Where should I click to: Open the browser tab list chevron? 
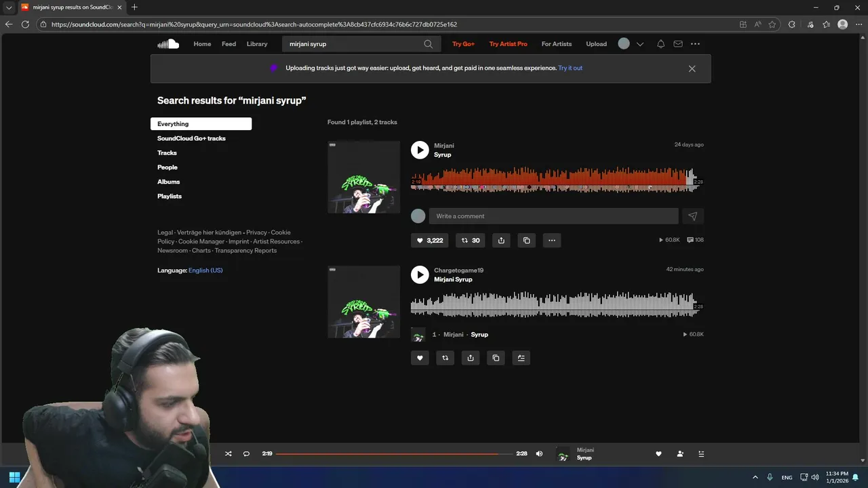click(x=9, y=7)
